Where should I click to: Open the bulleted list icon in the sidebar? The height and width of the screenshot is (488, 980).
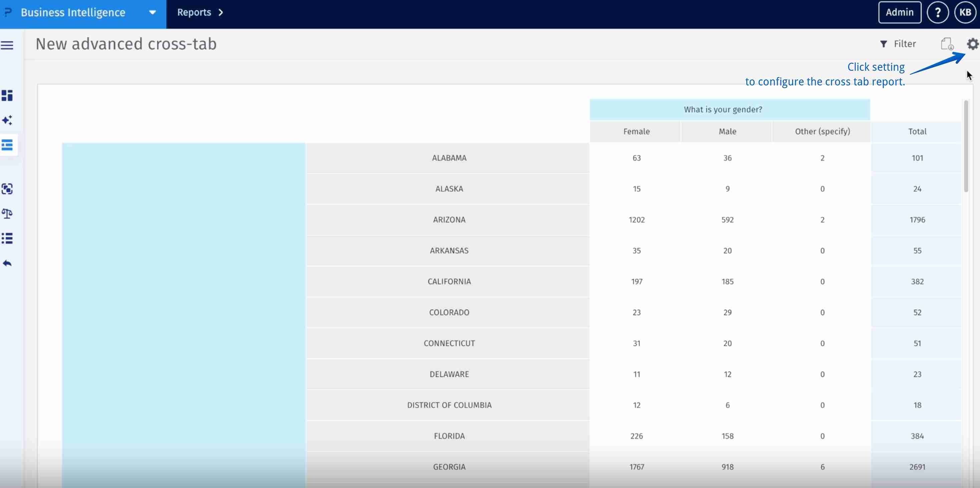7,238
